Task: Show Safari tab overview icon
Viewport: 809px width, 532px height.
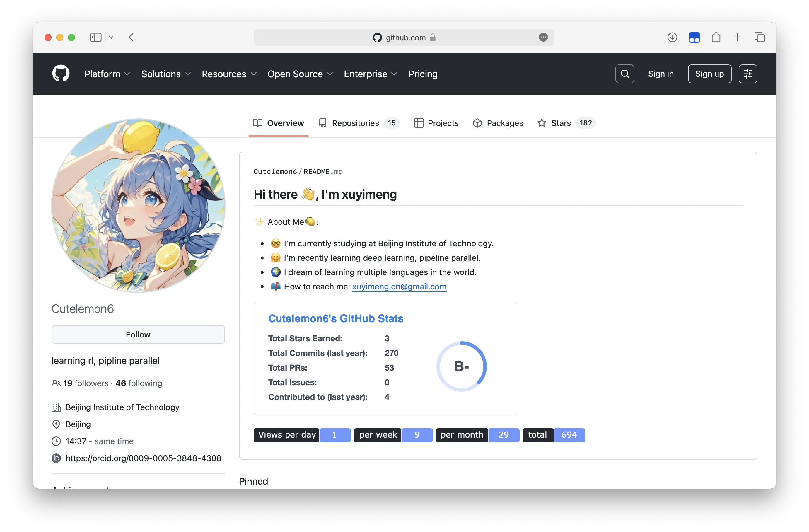Action: [759, 37]
